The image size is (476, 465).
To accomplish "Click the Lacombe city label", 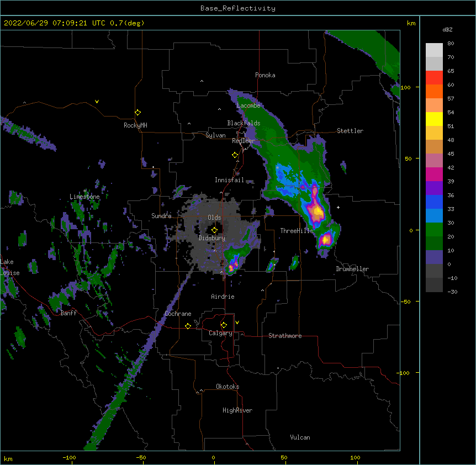I will 248,105.
